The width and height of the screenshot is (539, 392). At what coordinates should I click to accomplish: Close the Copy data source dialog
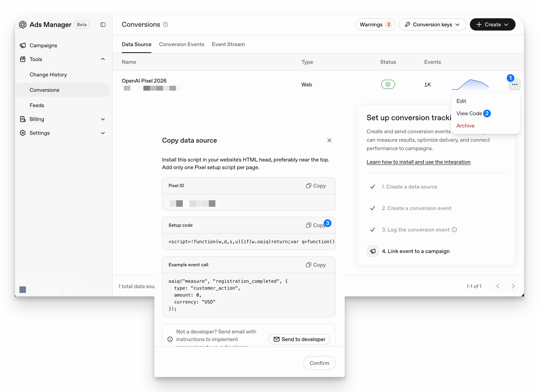click(x=329, y=140)
